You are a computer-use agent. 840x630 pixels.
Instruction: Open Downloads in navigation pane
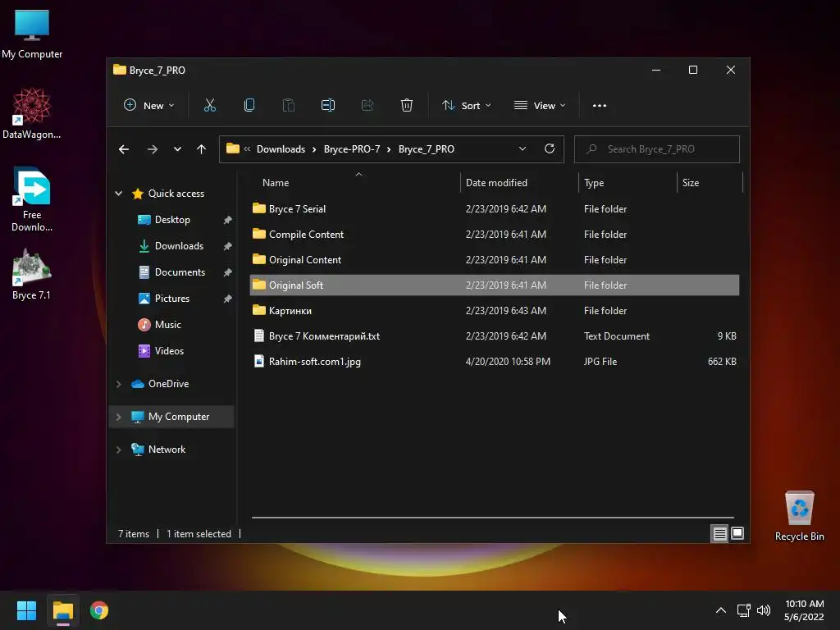[x=179, y=246]
